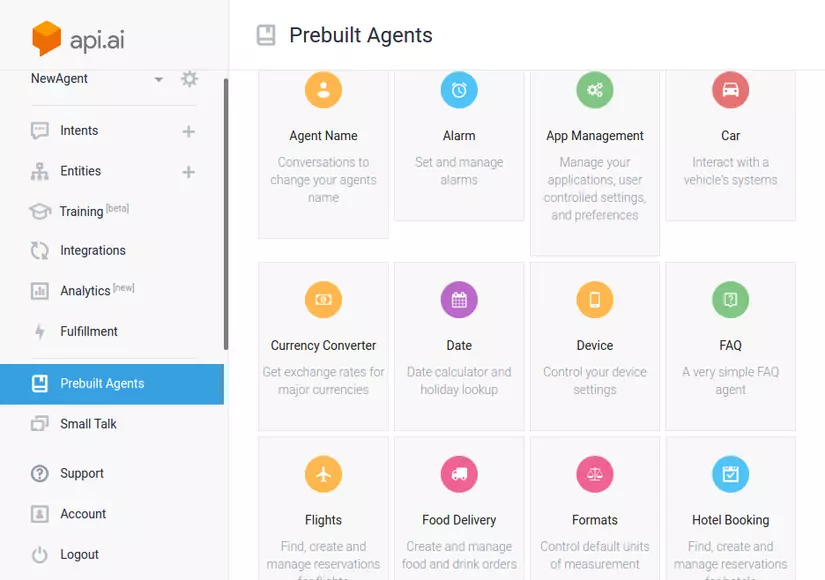Click the Formats scale icon

point(595,474)
